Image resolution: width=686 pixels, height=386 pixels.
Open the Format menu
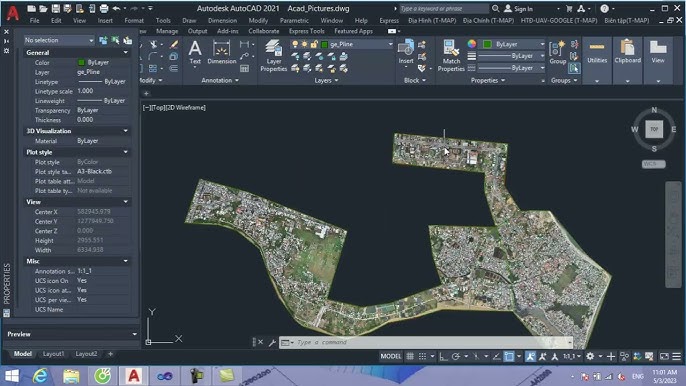(134, 21)
